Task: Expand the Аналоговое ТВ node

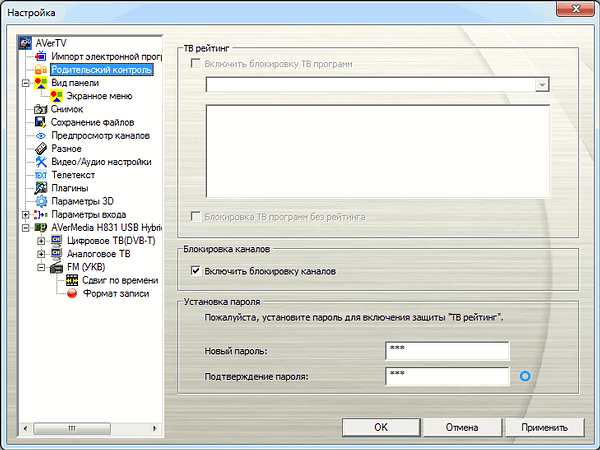Action: pos(41,254)
